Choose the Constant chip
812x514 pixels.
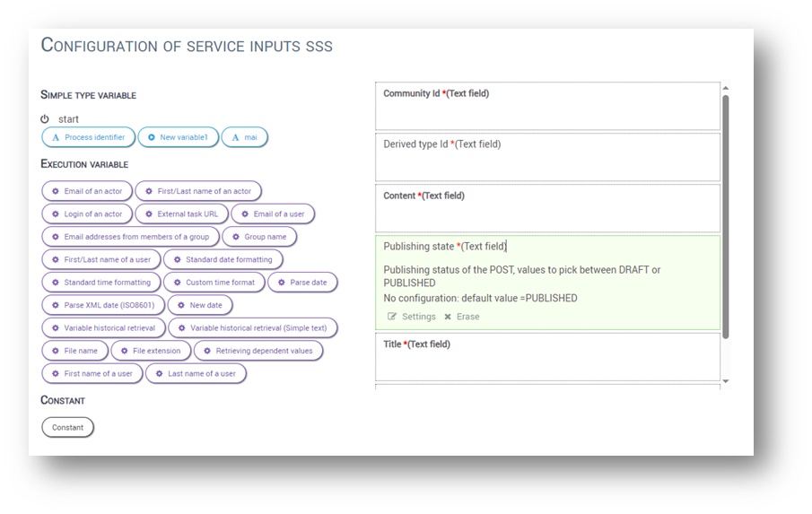[x=67, y=427]
